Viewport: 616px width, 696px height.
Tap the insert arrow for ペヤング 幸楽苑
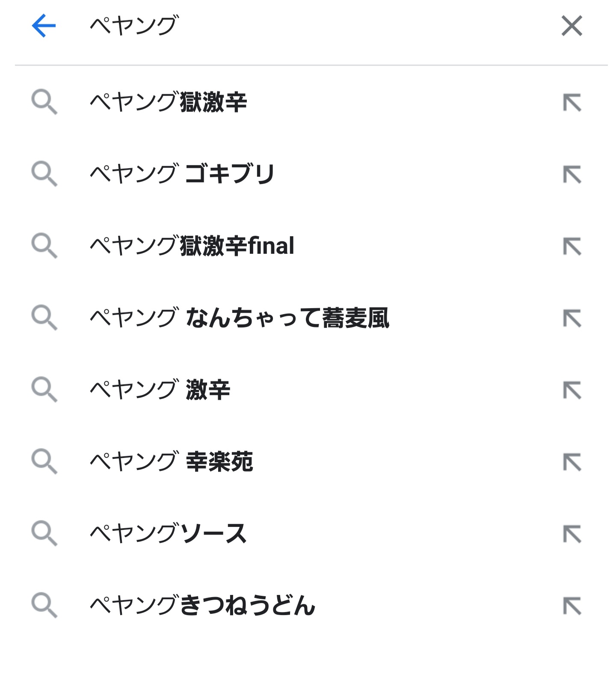572,462
